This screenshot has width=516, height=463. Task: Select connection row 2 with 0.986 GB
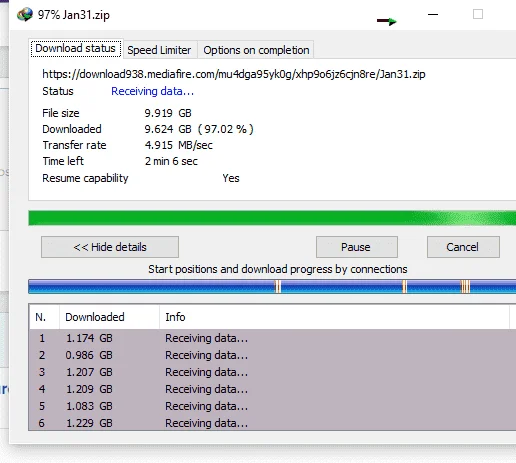tap(273, 355)
